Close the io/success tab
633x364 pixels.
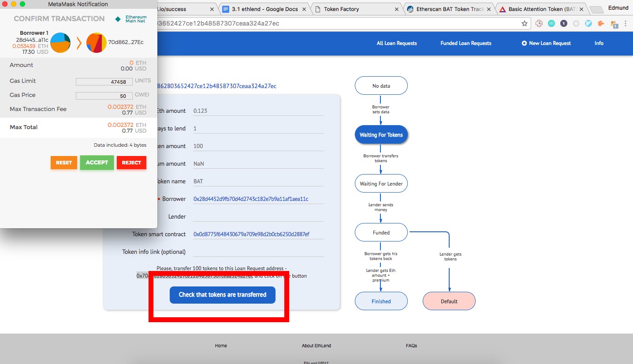tap(212, 9)
